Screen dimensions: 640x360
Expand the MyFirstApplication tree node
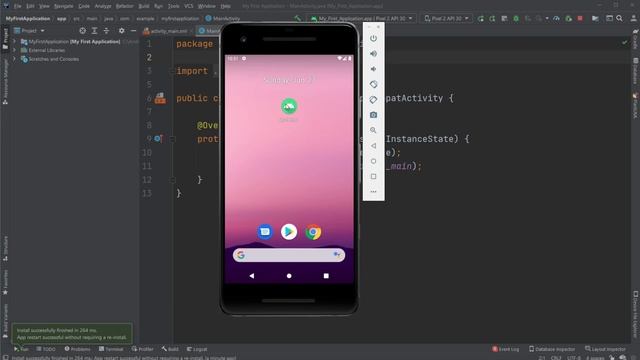click(14, 42)
